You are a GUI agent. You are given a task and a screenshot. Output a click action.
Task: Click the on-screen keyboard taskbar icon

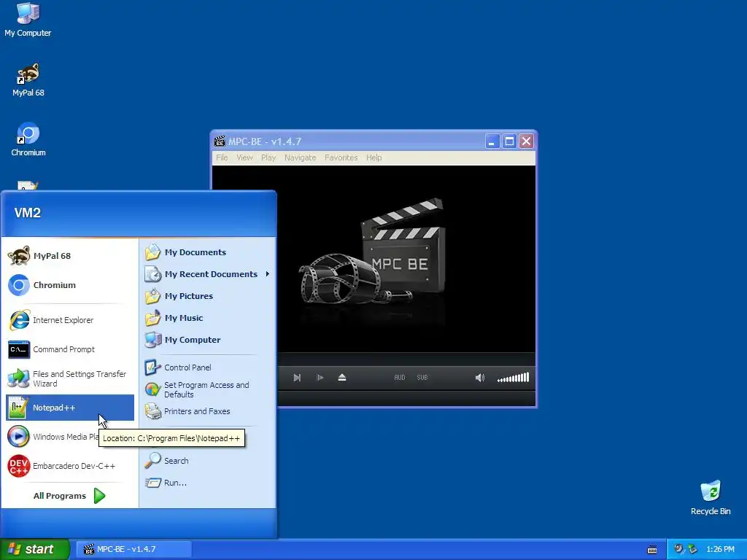click(x=652, y=550)
